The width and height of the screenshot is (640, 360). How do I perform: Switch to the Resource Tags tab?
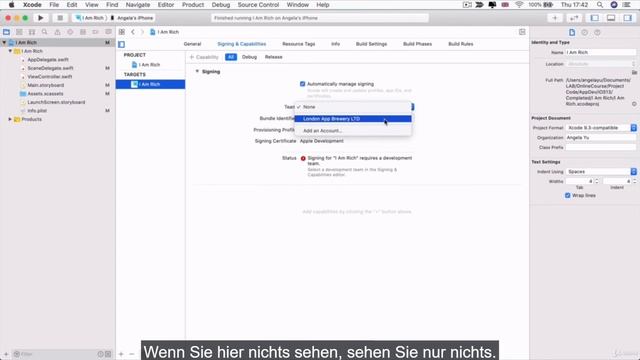click(x=298, y=44)
